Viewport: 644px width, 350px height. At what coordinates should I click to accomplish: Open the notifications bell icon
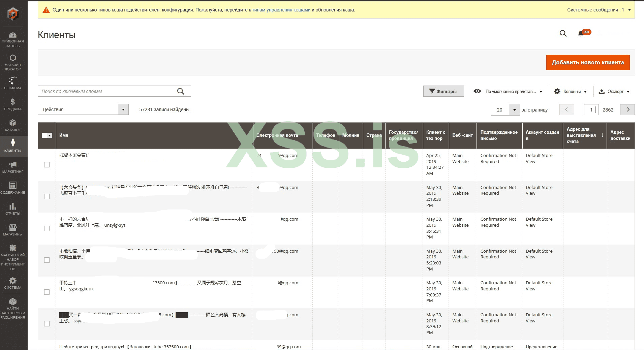(x=581, y=34)
